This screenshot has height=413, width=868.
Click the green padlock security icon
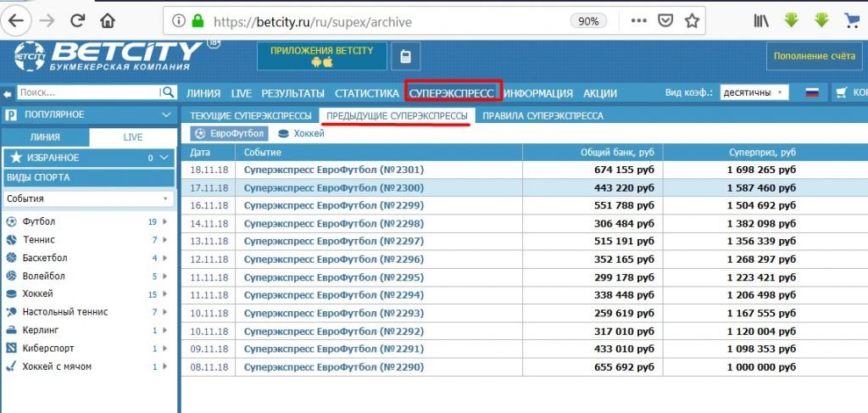pos(198,21)
